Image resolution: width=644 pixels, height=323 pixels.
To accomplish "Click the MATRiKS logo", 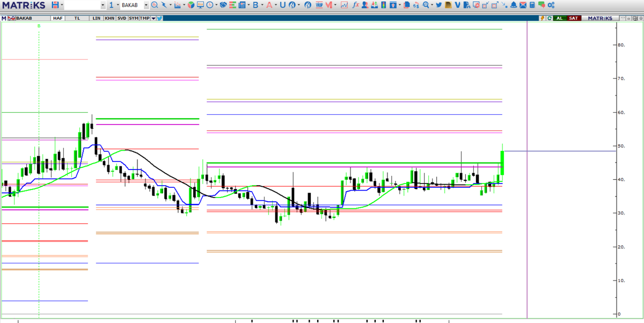I will tap(23, 5).
